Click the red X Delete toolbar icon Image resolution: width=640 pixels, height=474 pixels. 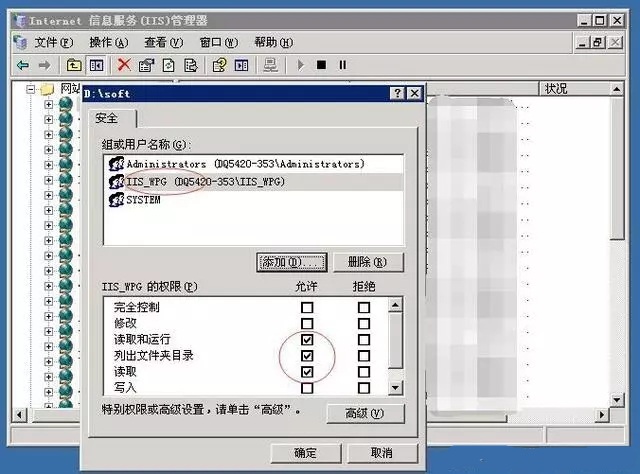point(124,65)
